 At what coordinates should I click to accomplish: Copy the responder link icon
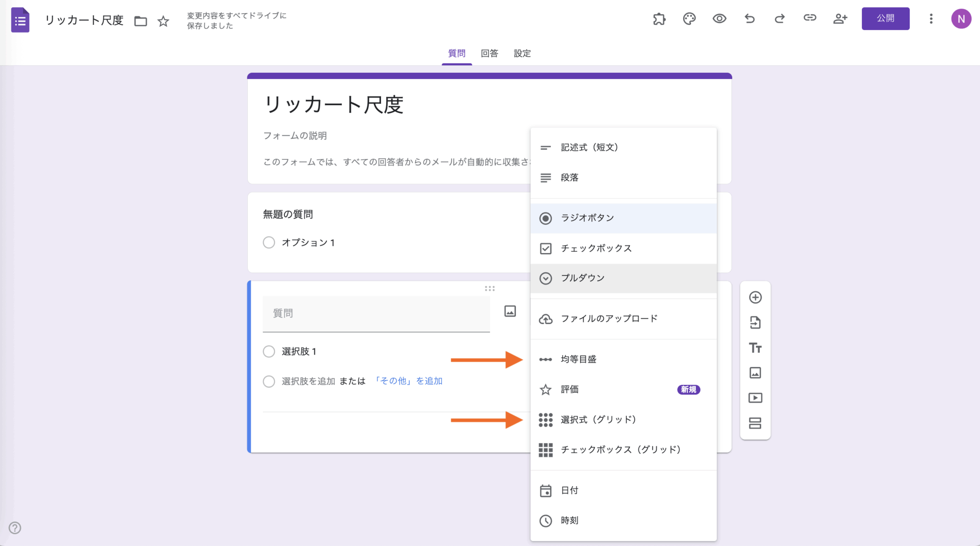810,19
